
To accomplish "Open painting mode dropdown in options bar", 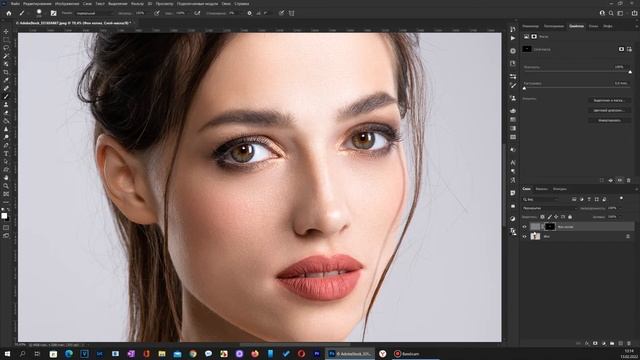I will 93,13.
